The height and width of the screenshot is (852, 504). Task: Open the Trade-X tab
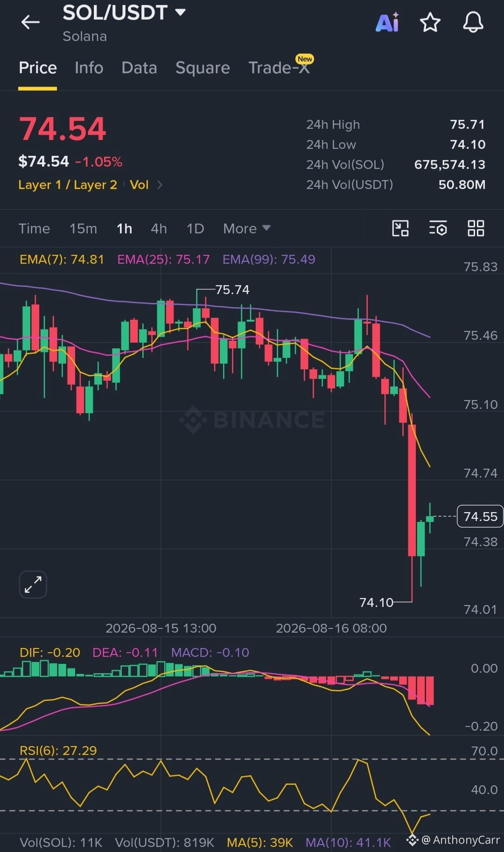(279, 68)
